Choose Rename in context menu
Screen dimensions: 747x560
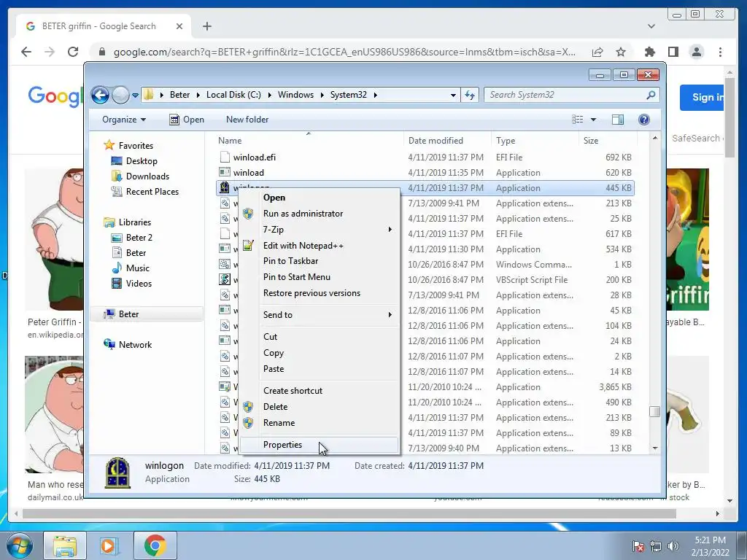point(279,424)
